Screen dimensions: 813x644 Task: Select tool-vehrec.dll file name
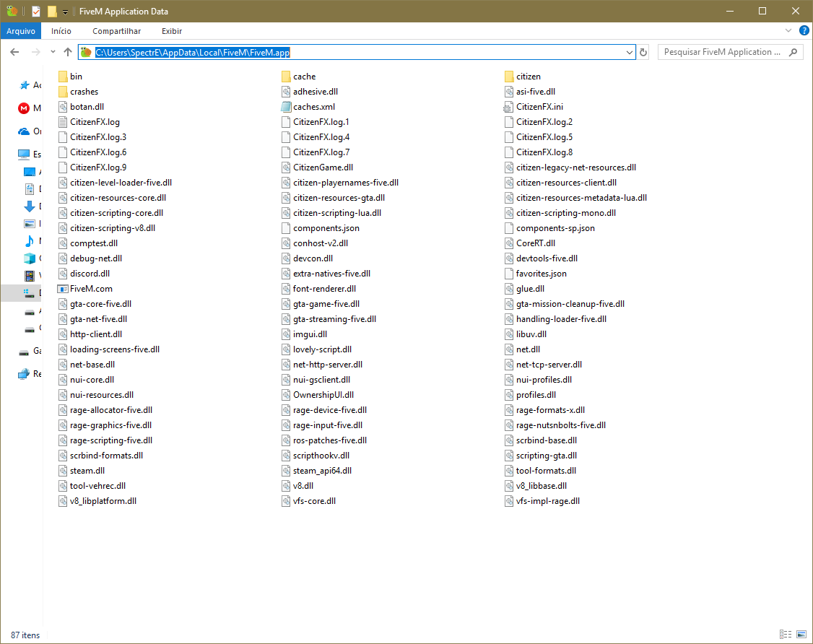[x=98, y=486]
